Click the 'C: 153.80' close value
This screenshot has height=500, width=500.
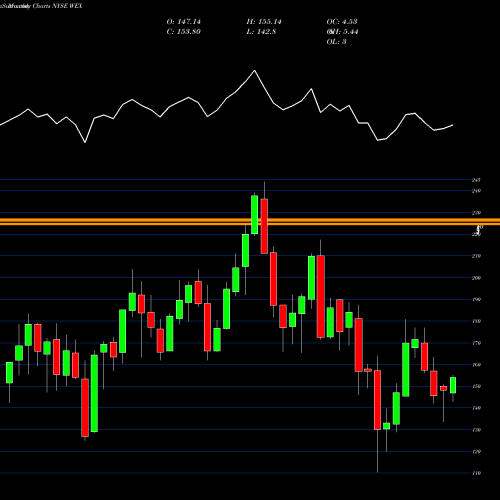[184, 32]
